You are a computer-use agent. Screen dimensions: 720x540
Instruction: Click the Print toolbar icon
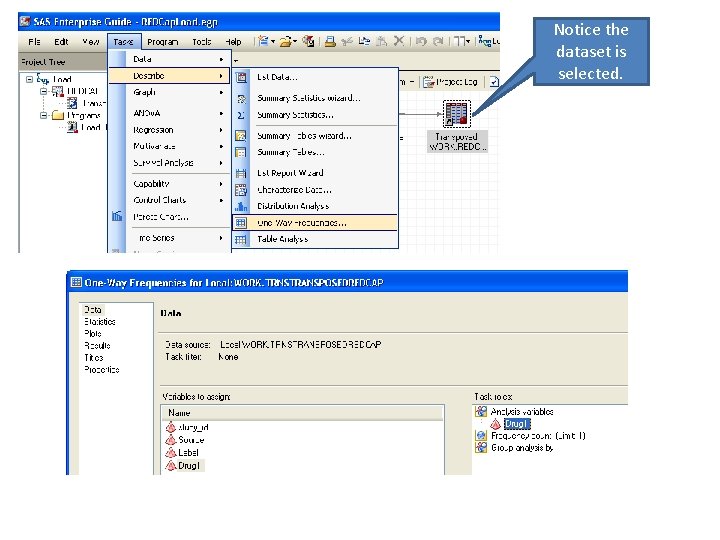coord(330,42)
